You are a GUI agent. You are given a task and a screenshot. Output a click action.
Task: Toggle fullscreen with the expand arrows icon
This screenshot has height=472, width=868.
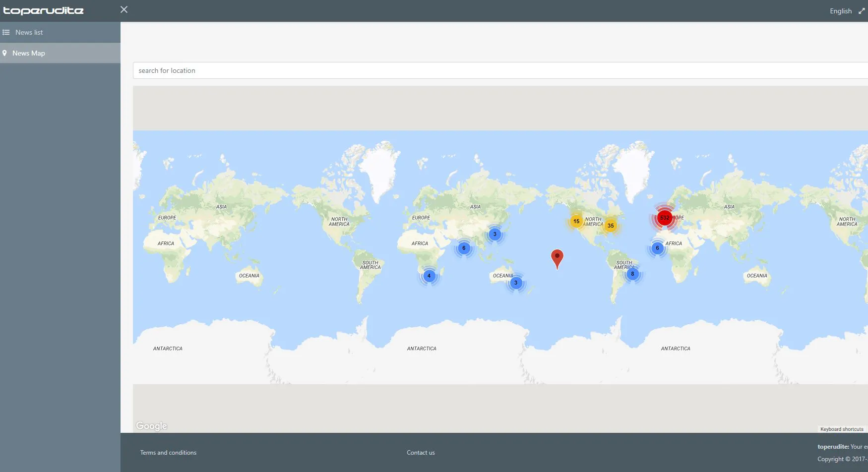pyautogui.click(x=862, y=10)
